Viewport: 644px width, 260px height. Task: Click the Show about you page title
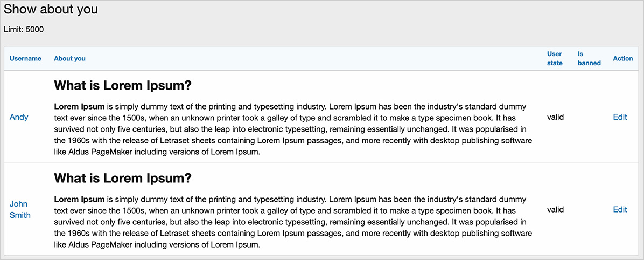coord(51,10)
